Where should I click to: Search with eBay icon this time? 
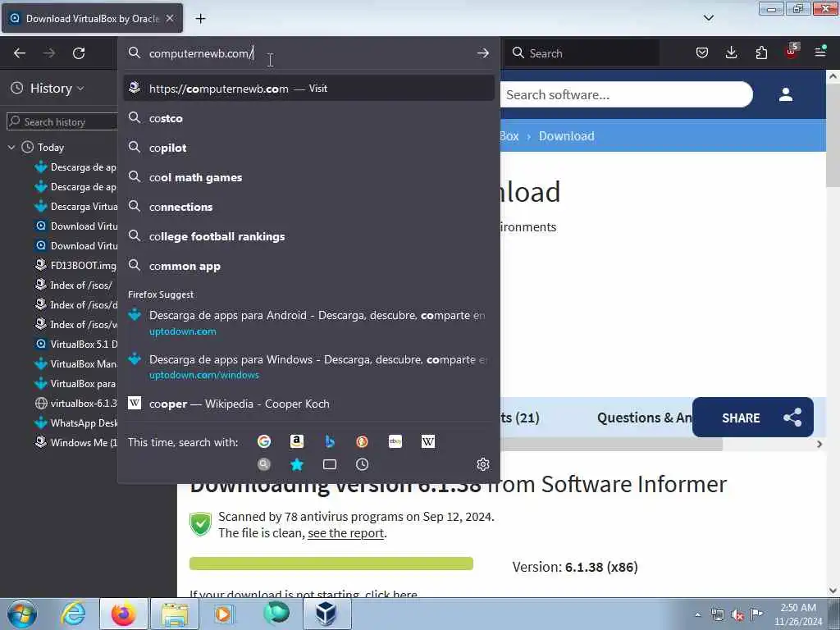(395, 441)
